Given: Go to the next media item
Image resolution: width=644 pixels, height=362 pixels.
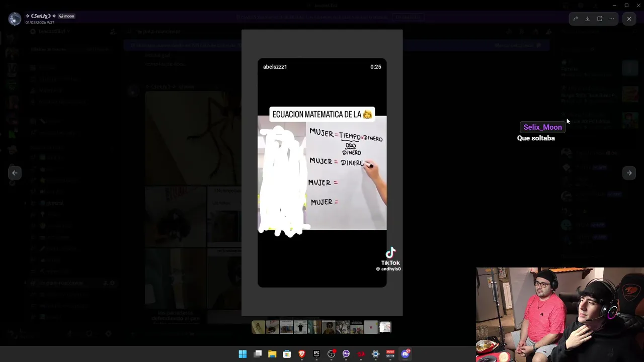Looking at the screenshot, I should tap(629, 173).
